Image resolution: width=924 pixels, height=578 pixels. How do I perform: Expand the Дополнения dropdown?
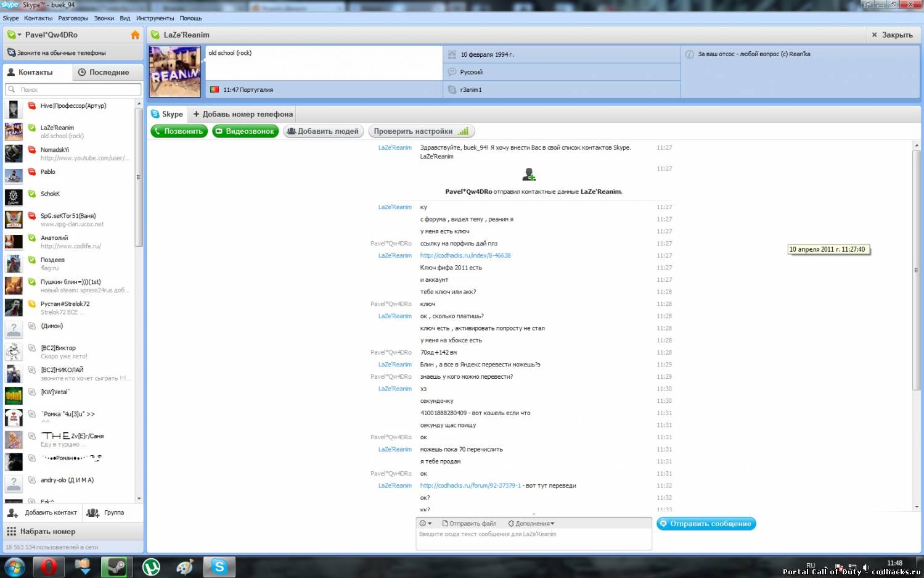(531, 524)
